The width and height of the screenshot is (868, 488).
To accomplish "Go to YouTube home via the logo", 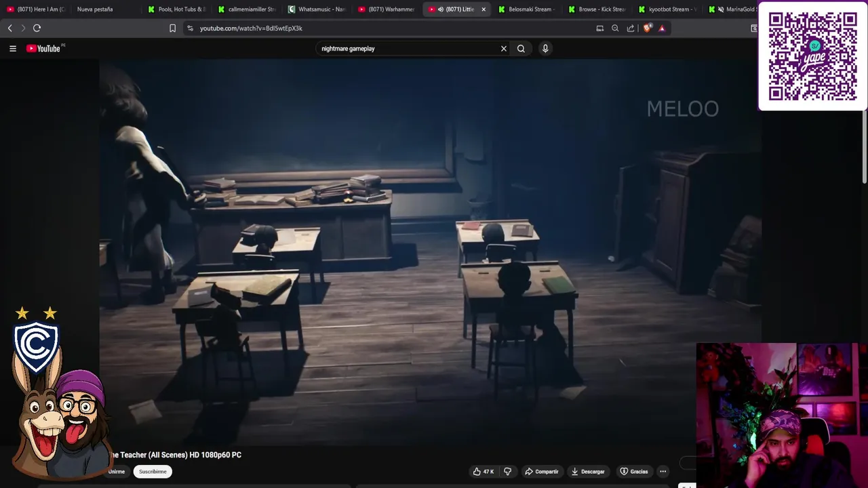I will [x=45, y=48].
